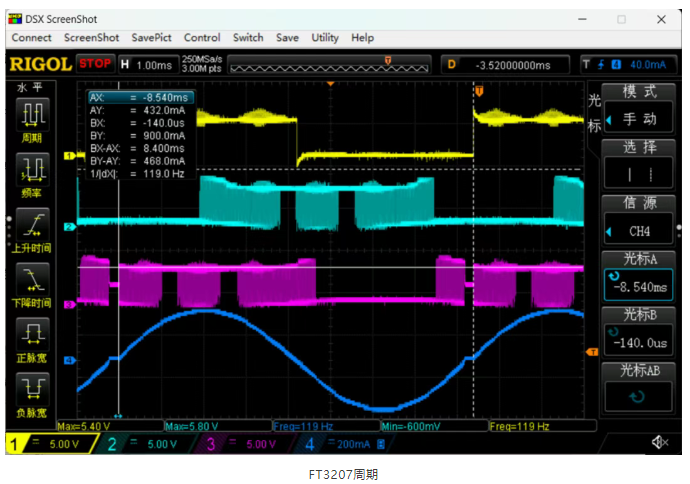Open the Connect menu
The width and height of the screenshot is (690, 484).
pyautogui.click(x=31, y=38)
